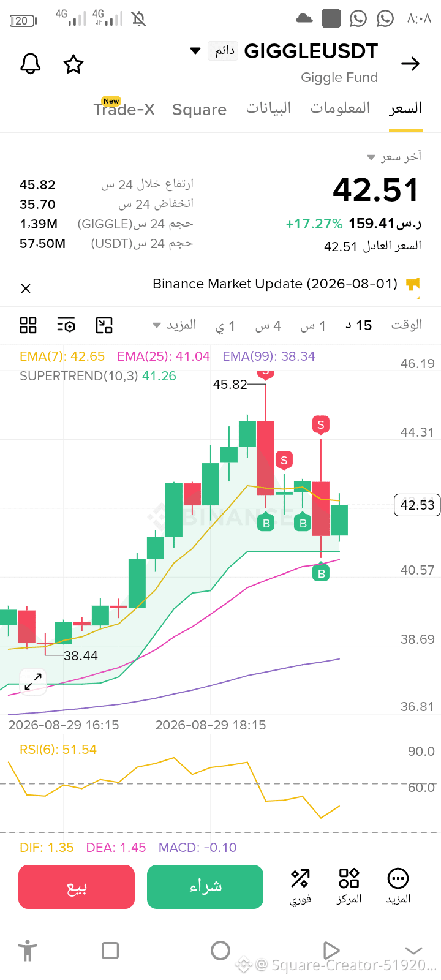Tap the EMA(25) indicator label
441x980 pixels.
tap(164, 356)
